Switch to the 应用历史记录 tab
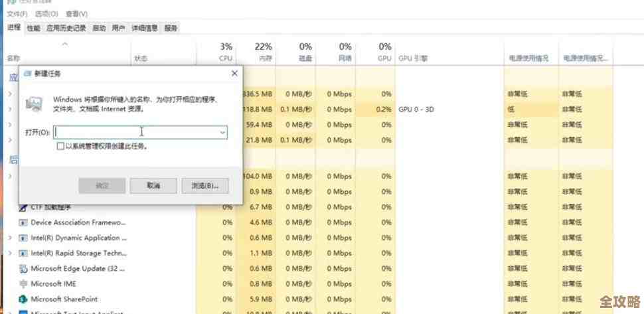The width and height of the screenshot is (644, 314). 66,29
